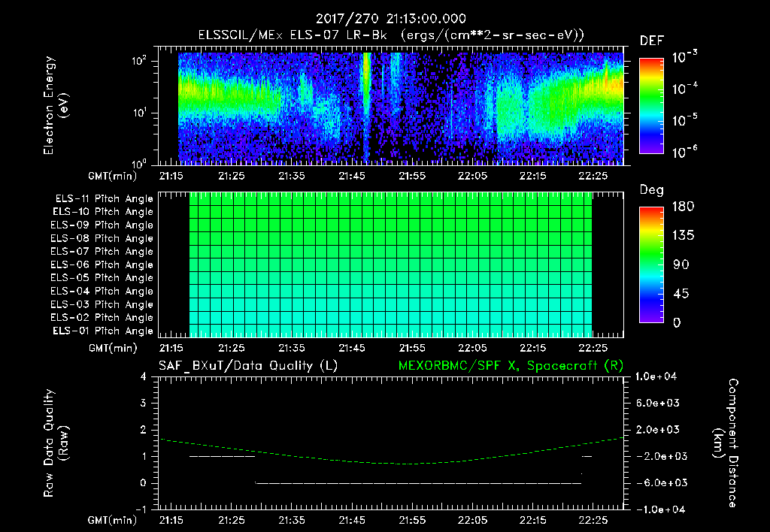Click the Raw Data Quality (Raw) axis label
Screen dimensions: 770x532
point(56,443)
